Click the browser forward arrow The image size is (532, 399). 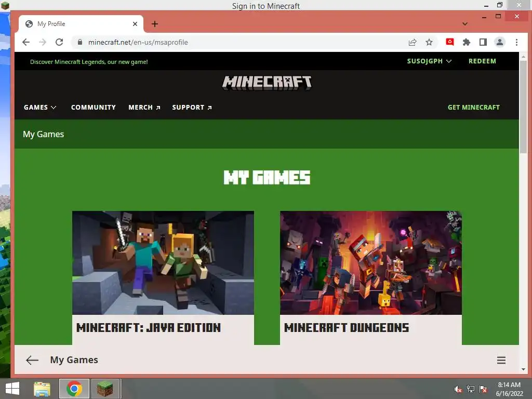pos(43,42)
